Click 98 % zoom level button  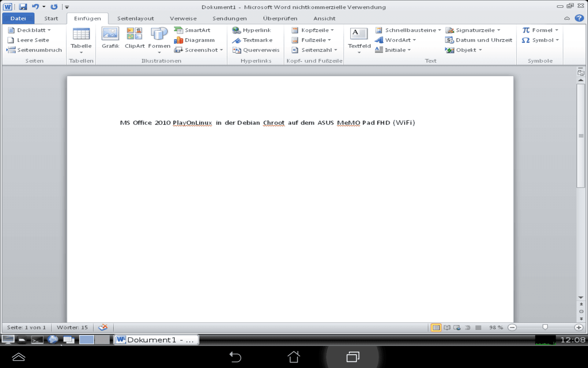[x=496, y=327]
